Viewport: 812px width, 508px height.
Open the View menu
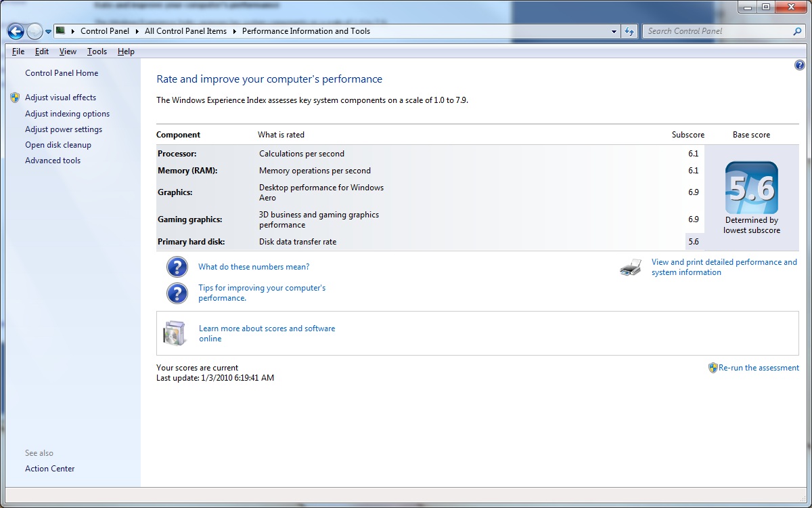pos(68,51)
